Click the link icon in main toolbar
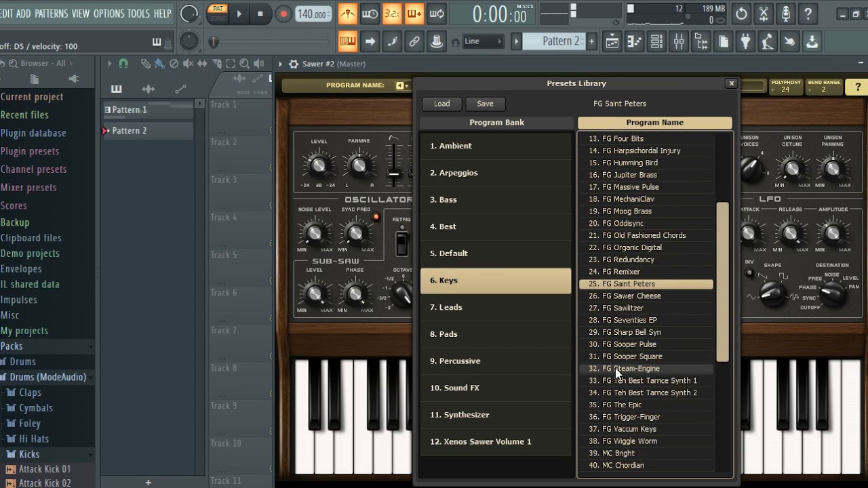Screen dimensions: 868x488 click(414, 41)
